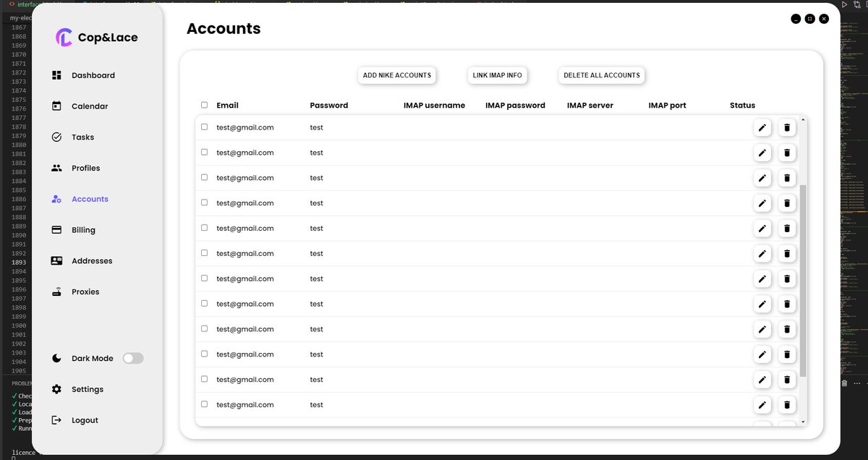
Task: Remove the third account row via trash icon
Action: coord(787,179)
